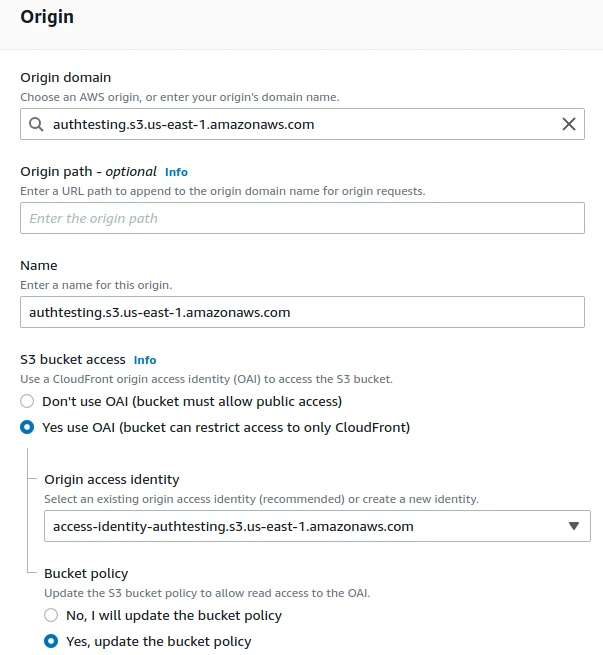The height and width of the screenshot is (655, 603).
Task: Focus the Origin domain text field
Action: point(300,125)
